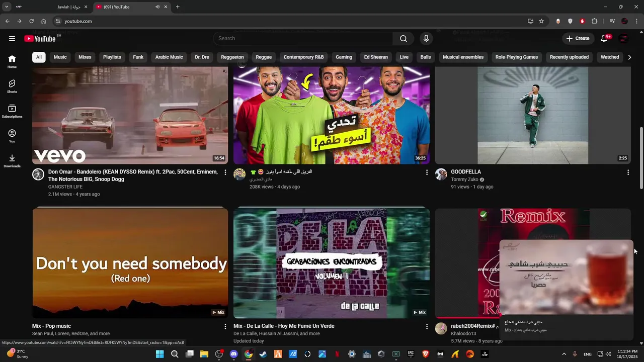Screen dimensions: 644x362
Task: Open the Chrome three-dot menu
Action: pos(637,21)
